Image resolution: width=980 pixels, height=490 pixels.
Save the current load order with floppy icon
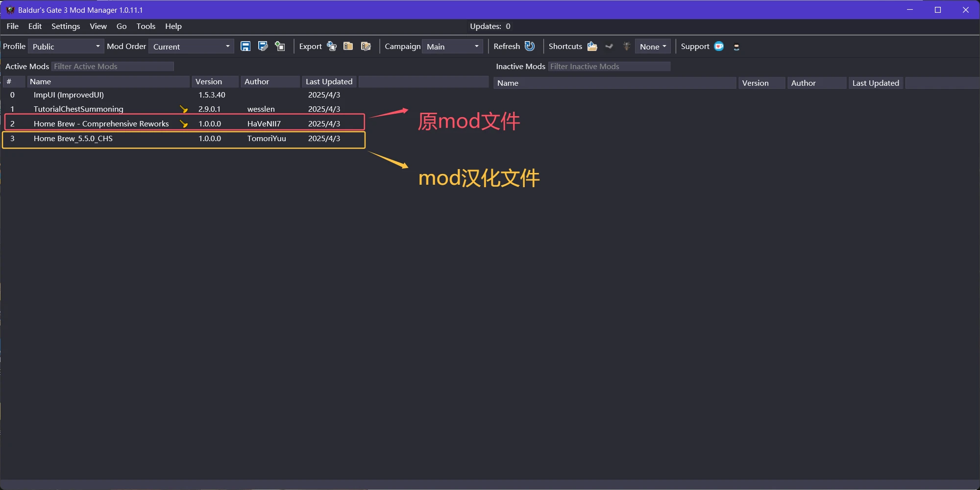[x=245, y=47]
